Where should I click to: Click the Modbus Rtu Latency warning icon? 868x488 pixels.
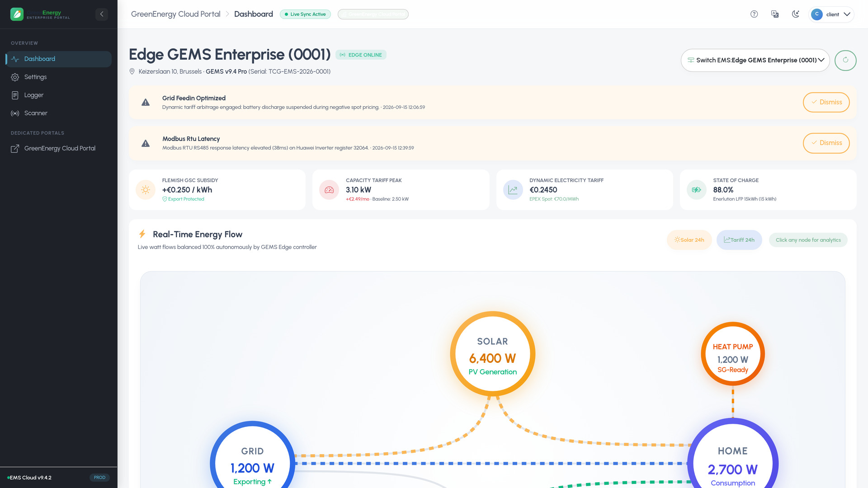click(146, 143)
